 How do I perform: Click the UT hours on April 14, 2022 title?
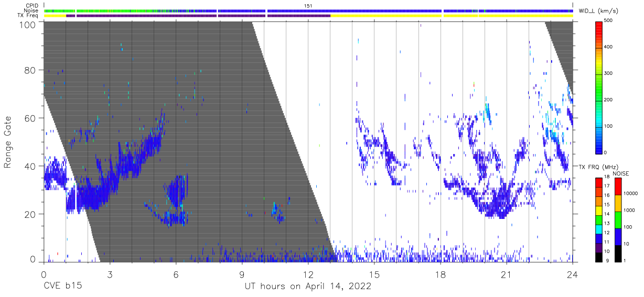tap(308, 287)
